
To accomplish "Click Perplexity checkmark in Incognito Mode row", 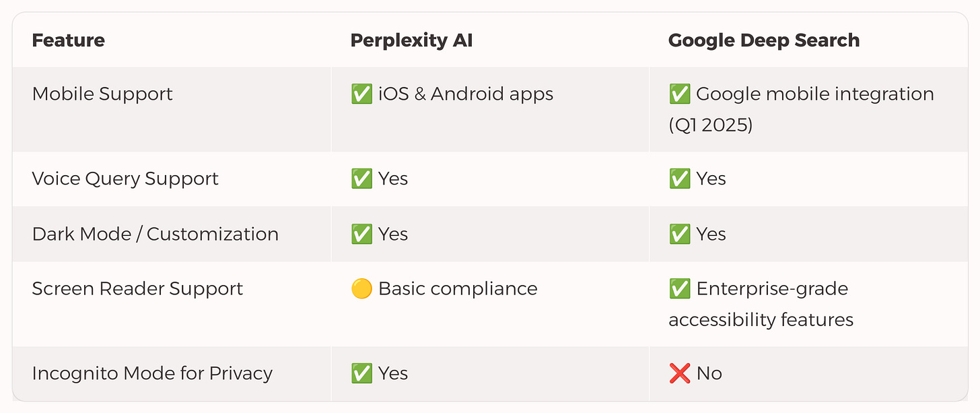I will tap(362, 373).
